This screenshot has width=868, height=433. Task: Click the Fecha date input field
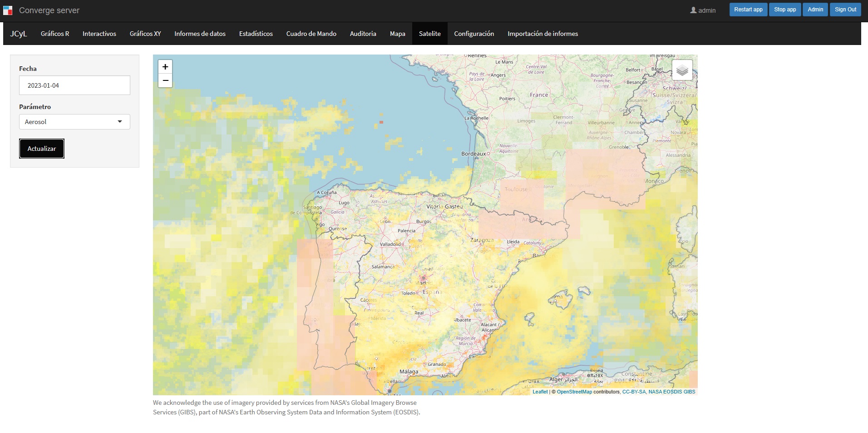[x=74, y=85]
